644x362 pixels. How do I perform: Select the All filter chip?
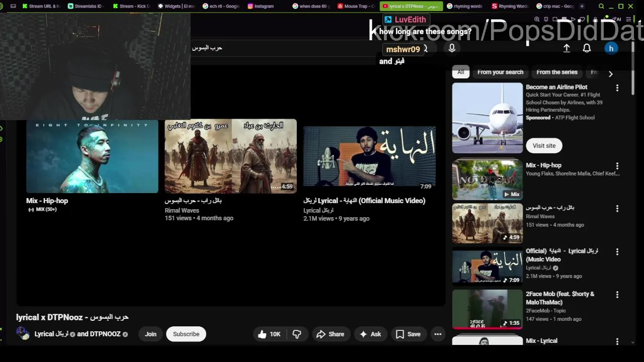click(x=461, y=72)
